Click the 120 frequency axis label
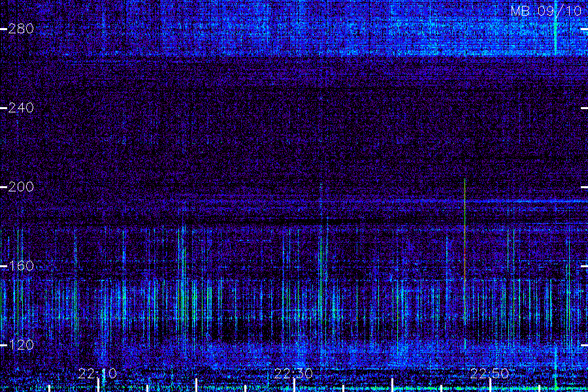The width and height of the screenshot is (588, 392). (21, 345)
